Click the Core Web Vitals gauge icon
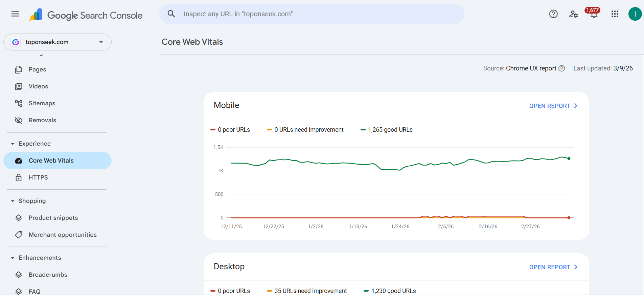 [19, 161]
